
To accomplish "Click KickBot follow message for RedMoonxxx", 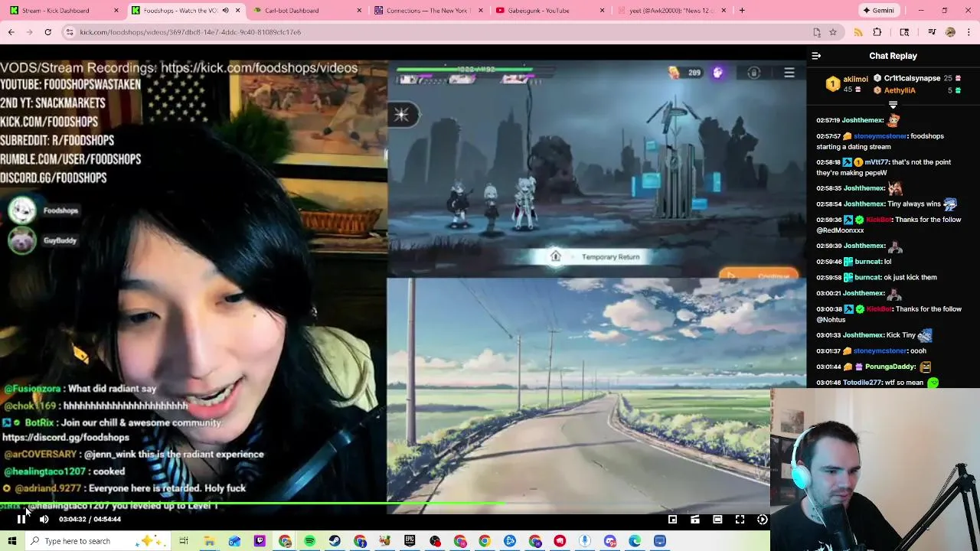I will click(x=888, y=225).
